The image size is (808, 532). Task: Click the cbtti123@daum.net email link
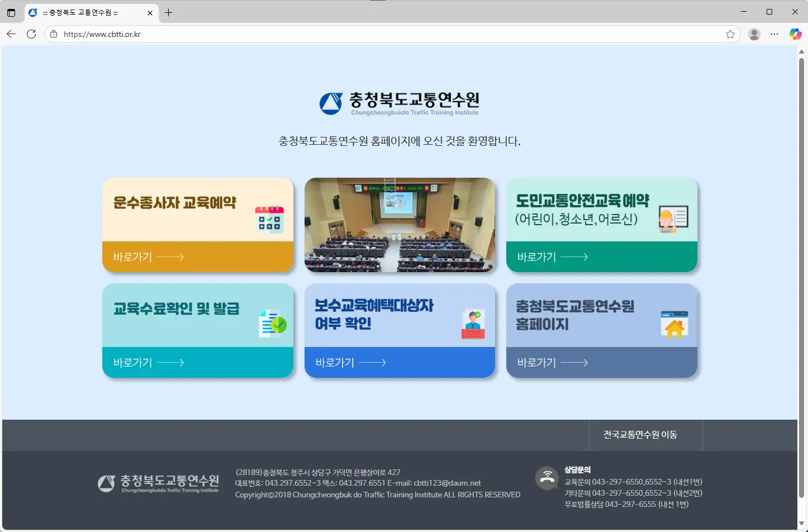[446, 483]
